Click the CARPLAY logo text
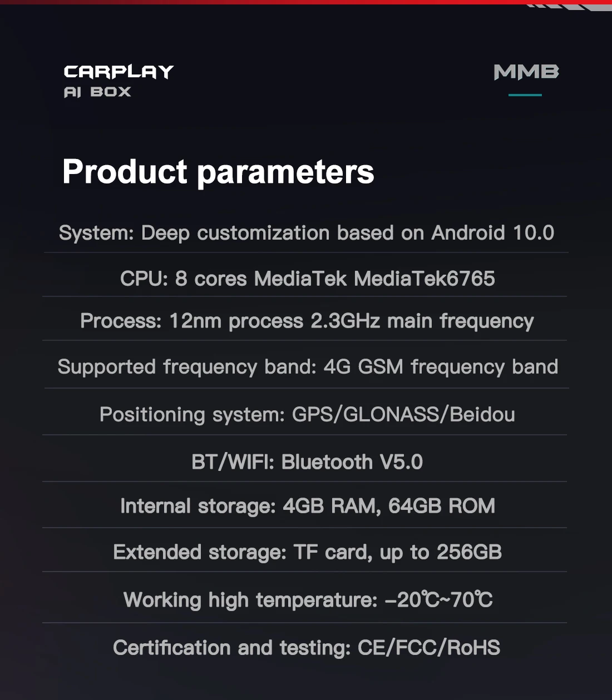 pyautogui.click(x=119, y=72)
